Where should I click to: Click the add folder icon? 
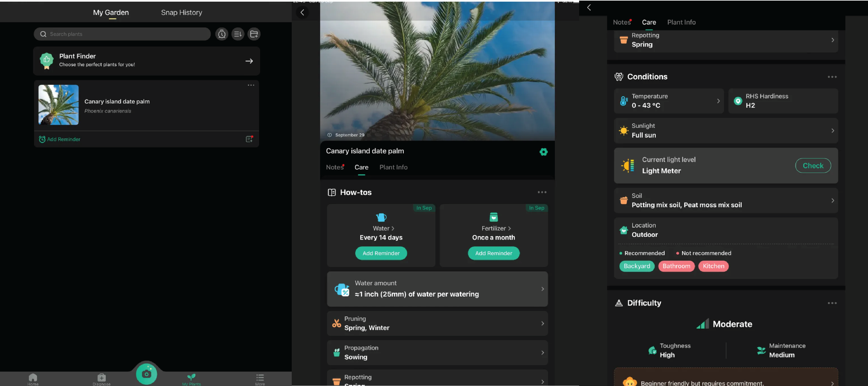coord(254,34)
